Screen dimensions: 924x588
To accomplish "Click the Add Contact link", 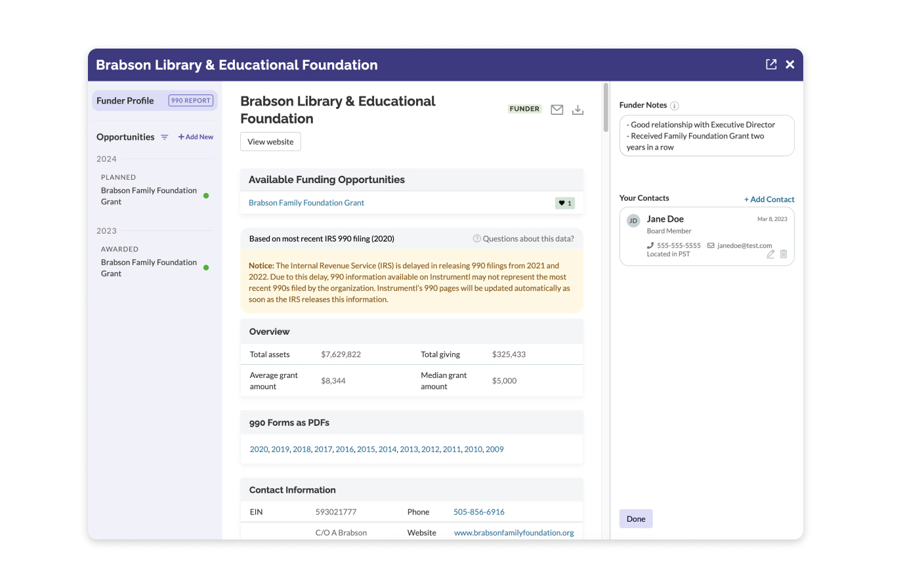I will [x=769, y=199].
